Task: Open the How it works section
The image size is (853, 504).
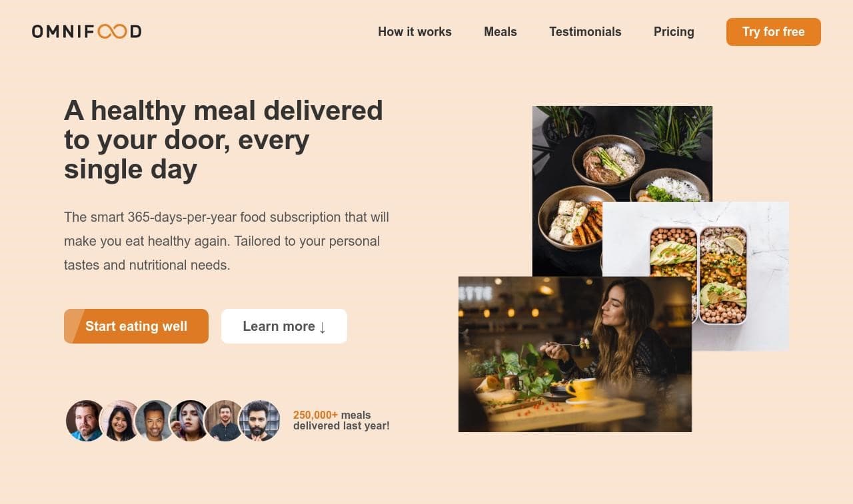Action: 415,32
